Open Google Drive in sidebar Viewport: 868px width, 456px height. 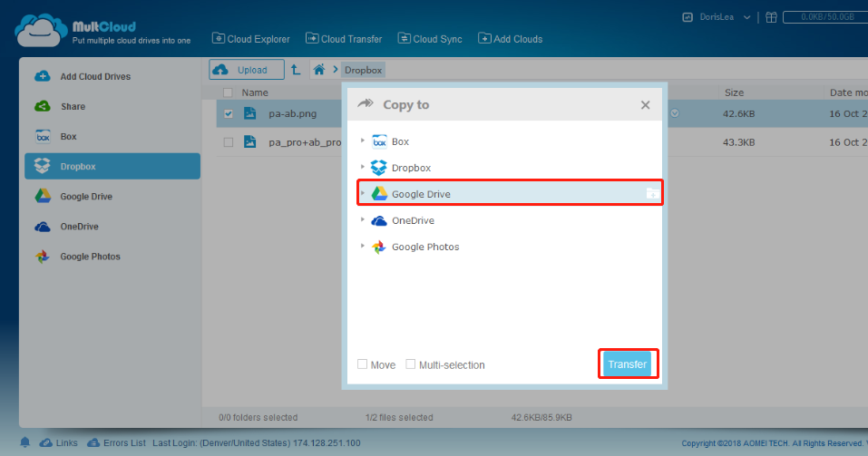click(112, 197)
